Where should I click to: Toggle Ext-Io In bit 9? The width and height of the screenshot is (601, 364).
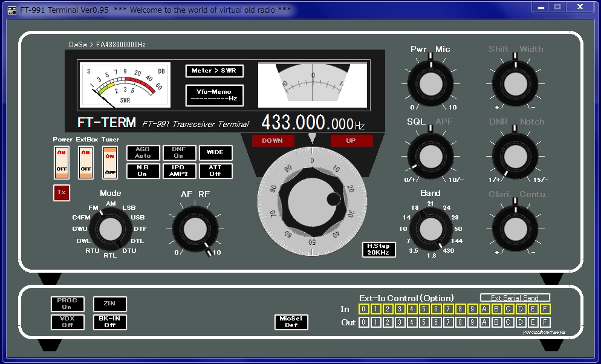pyautogui.click(x=472, y=309)
